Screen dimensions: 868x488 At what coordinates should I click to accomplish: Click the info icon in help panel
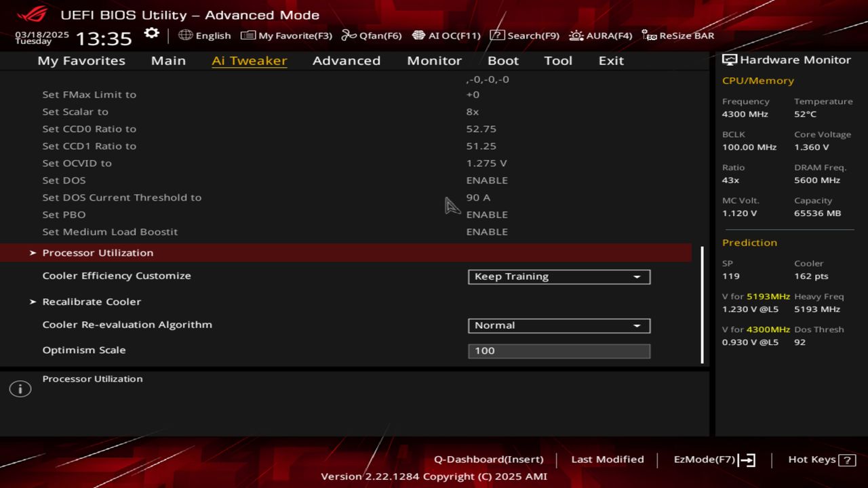(x=20, y=389)
